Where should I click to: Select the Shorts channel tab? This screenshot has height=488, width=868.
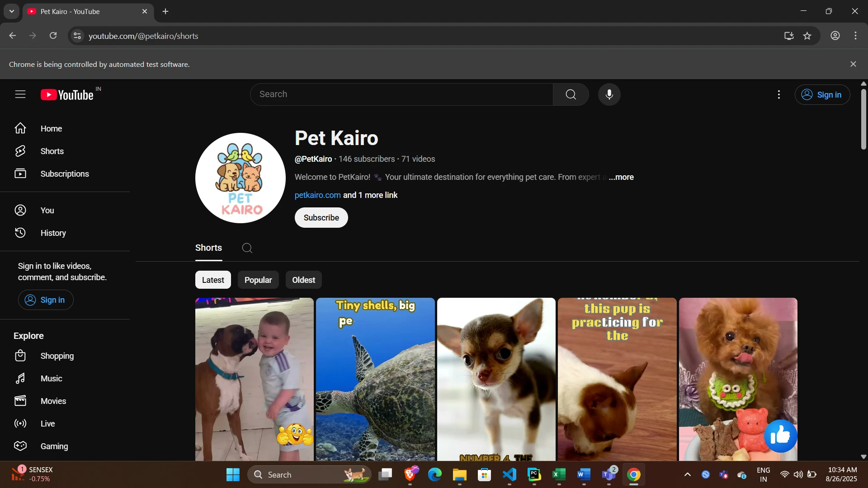tap(208, 248)
